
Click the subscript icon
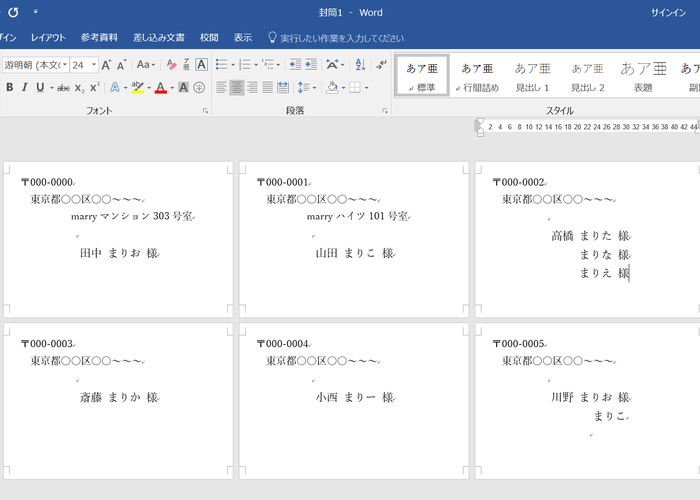coord(80,88)
